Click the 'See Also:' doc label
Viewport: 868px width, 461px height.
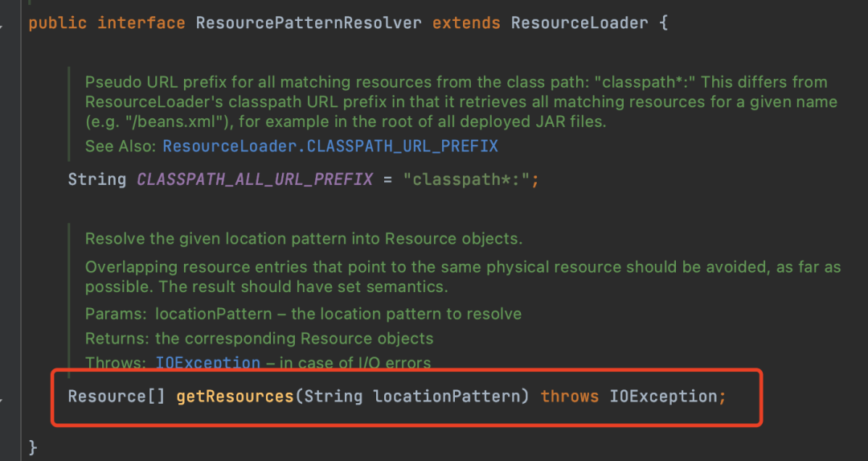click(x=121, y=146)
